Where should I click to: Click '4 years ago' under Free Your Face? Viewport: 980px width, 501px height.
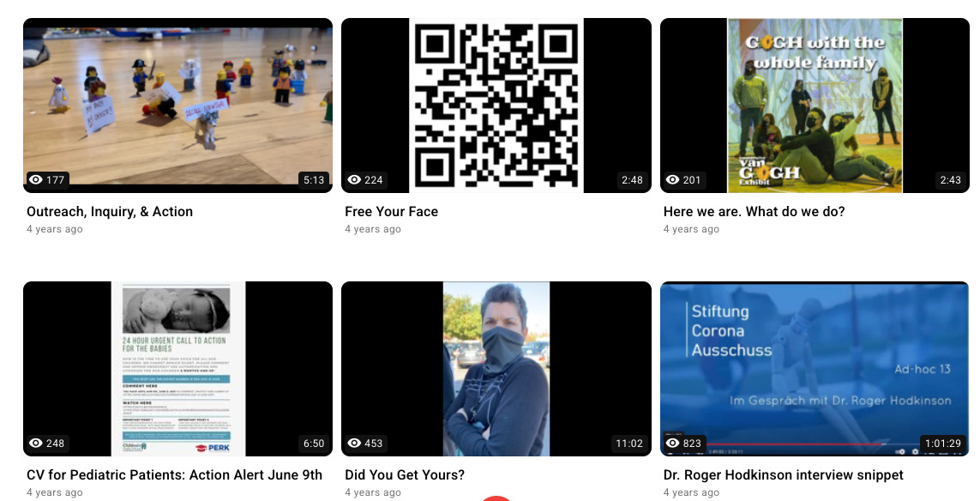(x=372, y=229)
